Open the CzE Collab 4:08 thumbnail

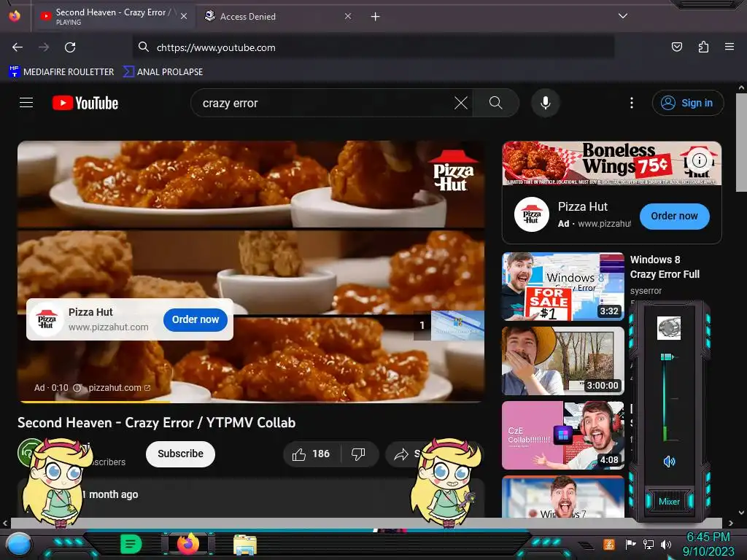[562, 435]
